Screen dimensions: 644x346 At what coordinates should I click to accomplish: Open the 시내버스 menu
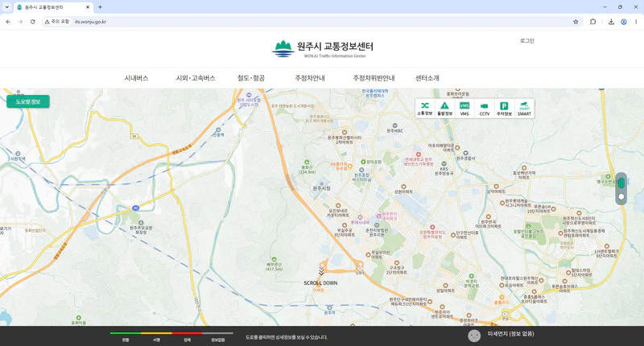[136, 78]
